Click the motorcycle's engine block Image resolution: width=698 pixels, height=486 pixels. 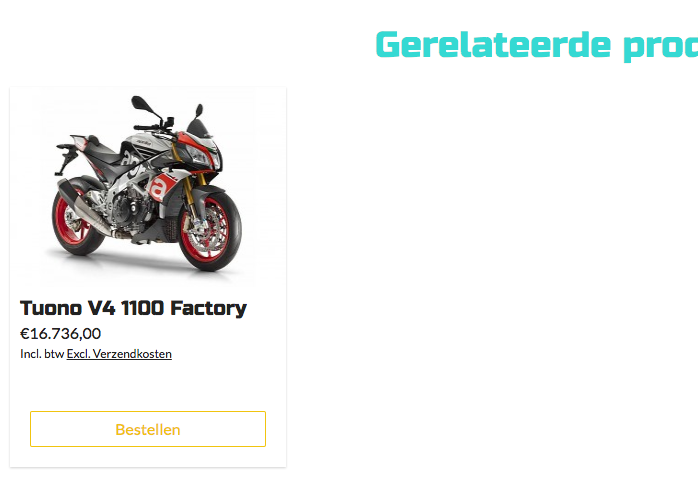coord(124,211)
